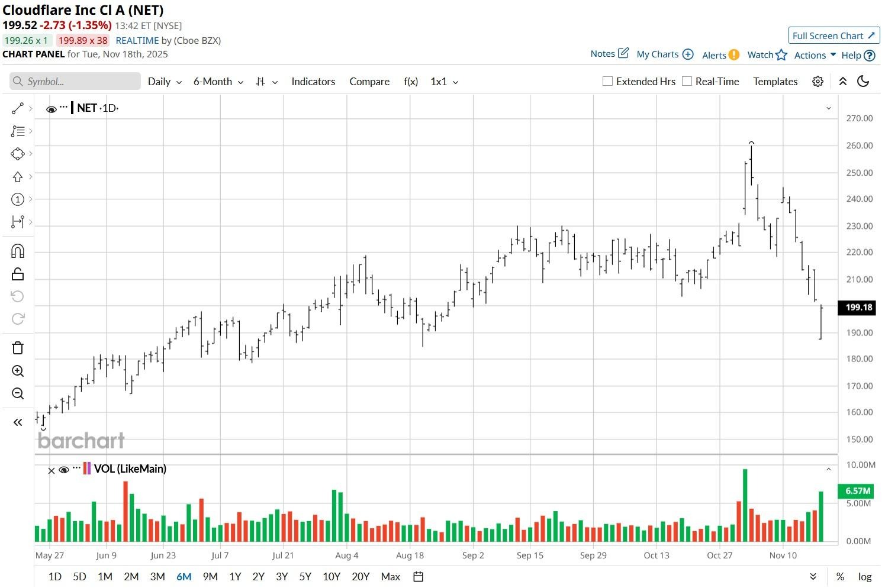Open chart settings gear
The width and height of the screenshot is (885, 588).
[x=818, y=82]
